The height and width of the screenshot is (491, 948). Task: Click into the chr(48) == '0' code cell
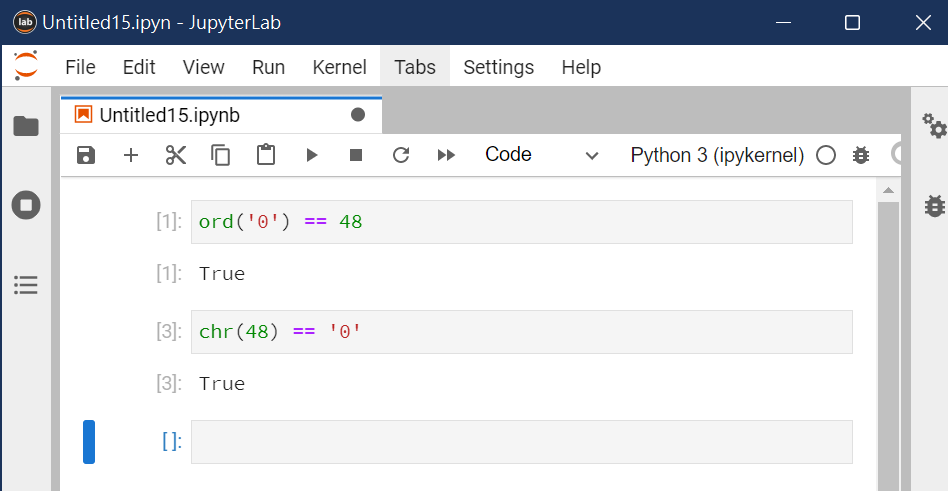point(522,332)
